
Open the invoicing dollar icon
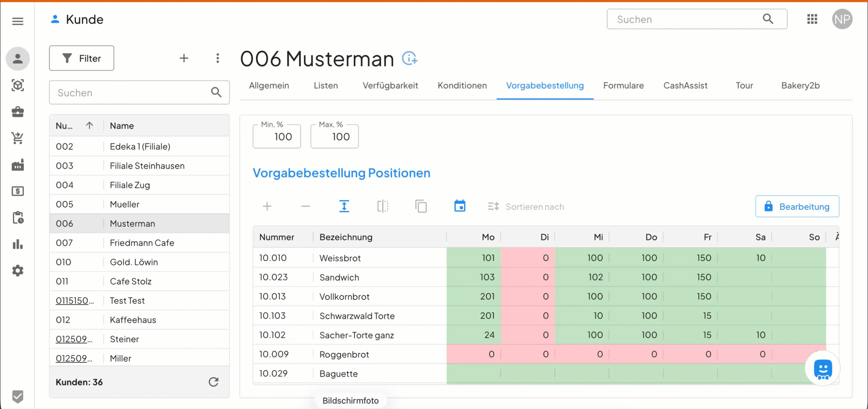click(17, 191)
